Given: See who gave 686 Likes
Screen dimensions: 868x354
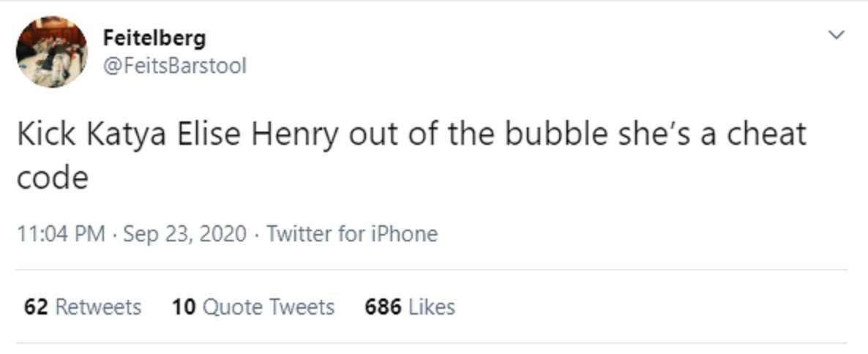Looking at the screenshot, I should (410, 306).
